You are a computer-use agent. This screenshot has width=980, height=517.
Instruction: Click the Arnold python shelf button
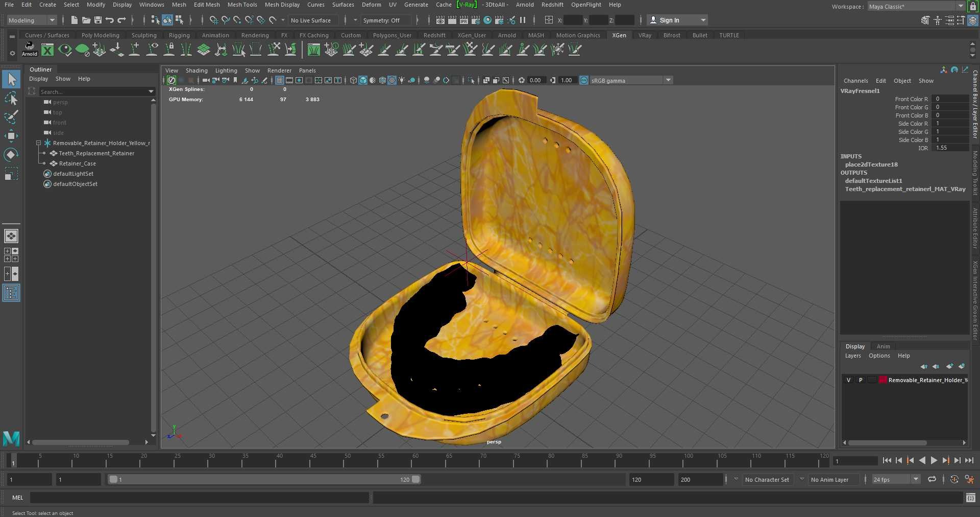[x=30, y=49]
